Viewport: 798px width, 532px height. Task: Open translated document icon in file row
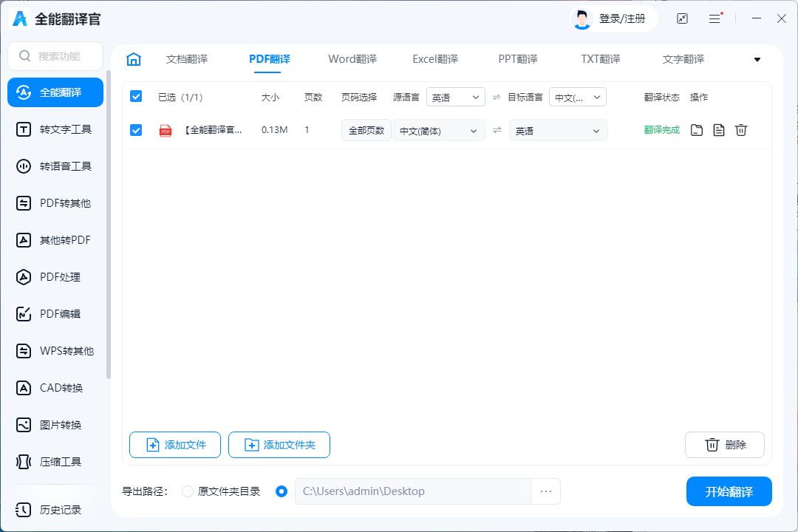click(719, 130)
